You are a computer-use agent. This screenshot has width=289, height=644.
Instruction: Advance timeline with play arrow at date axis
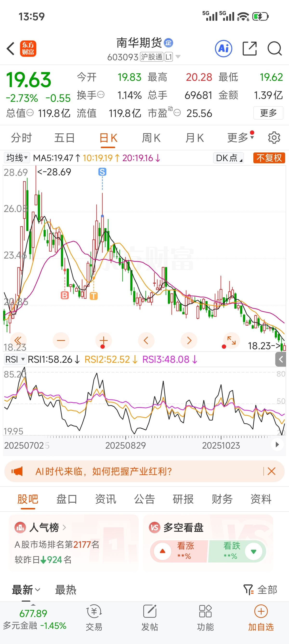277,445
